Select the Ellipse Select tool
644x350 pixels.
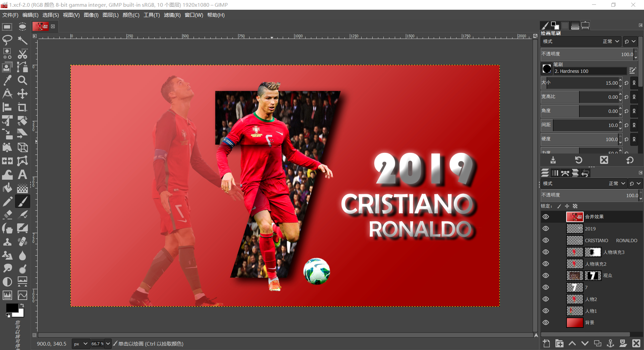coord(22,27)
